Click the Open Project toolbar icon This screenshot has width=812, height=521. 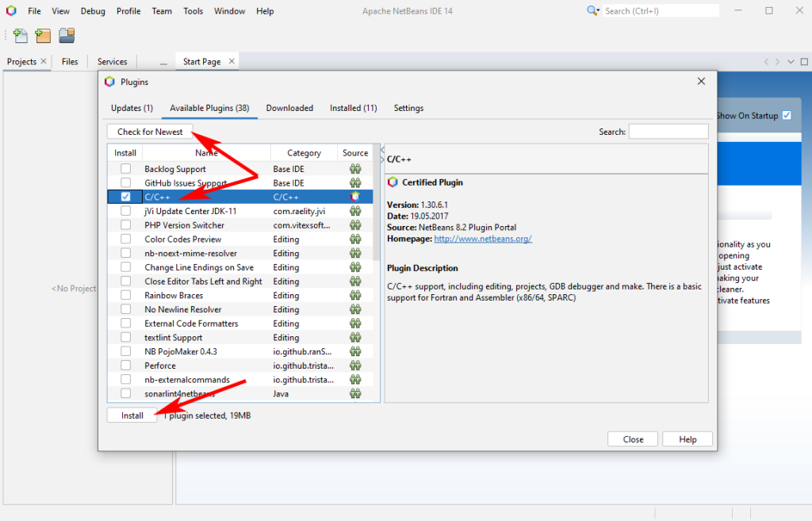click(67, 35)
